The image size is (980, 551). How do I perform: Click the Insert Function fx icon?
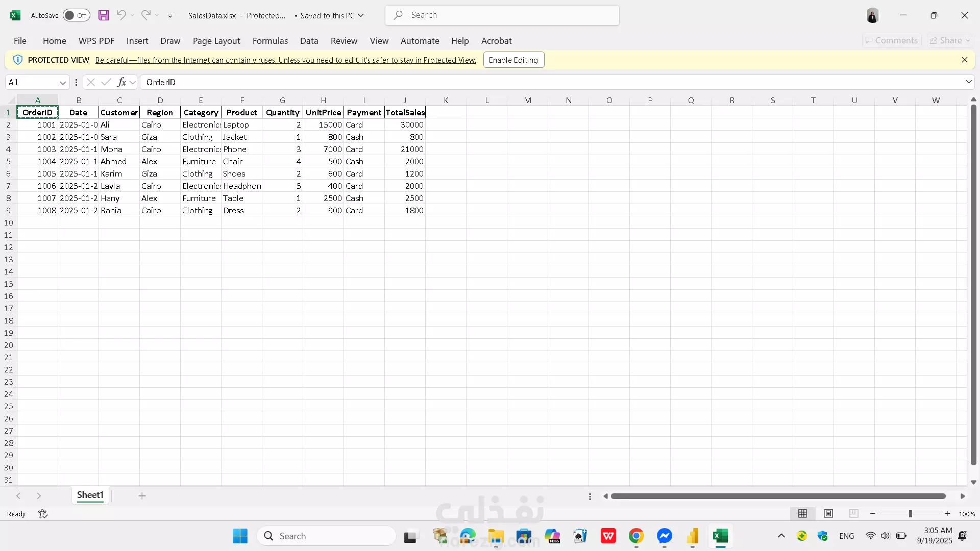(121, 82)
